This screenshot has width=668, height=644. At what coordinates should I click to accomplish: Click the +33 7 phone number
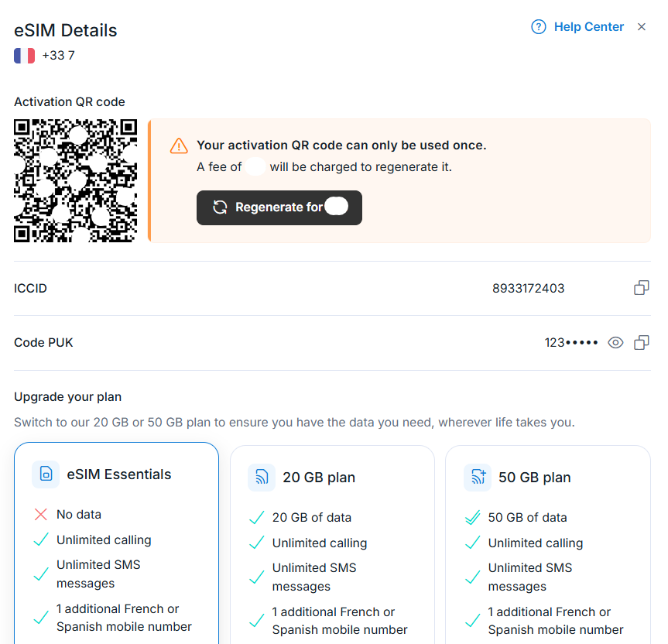coord(58,56)
